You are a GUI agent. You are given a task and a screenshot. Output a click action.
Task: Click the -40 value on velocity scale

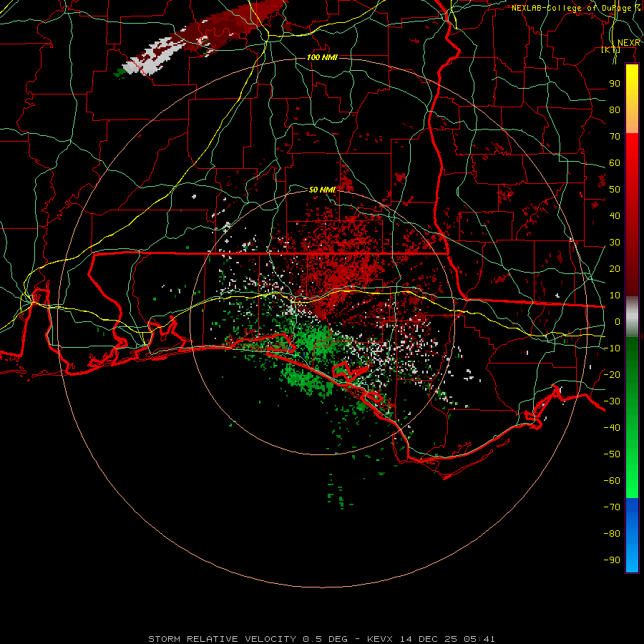tap(612, 428)
